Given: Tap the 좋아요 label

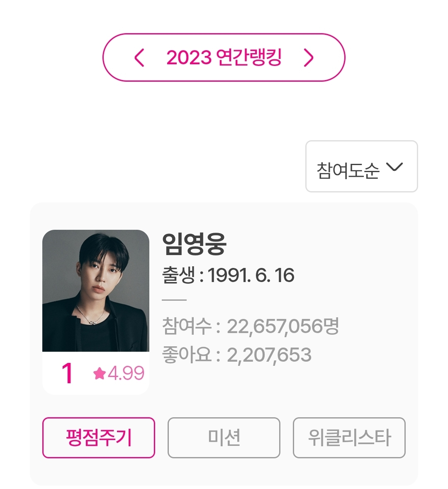Looking at the screenshot, I should (x=187, y=355).
